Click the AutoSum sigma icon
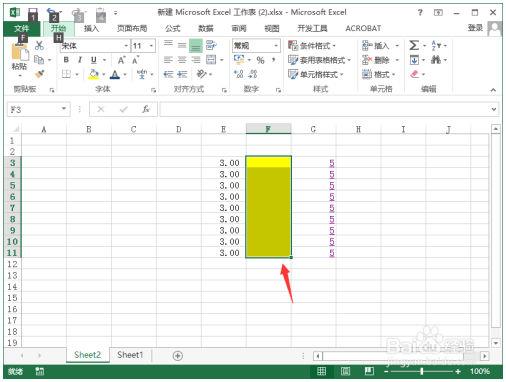506x382 pixels. [414, 45]
